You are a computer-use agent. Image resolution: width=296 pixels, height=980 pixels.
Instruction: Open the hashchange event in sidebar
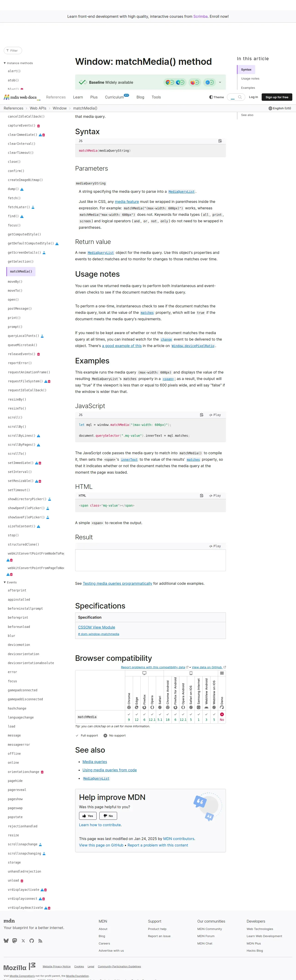(x=17, y=708)
